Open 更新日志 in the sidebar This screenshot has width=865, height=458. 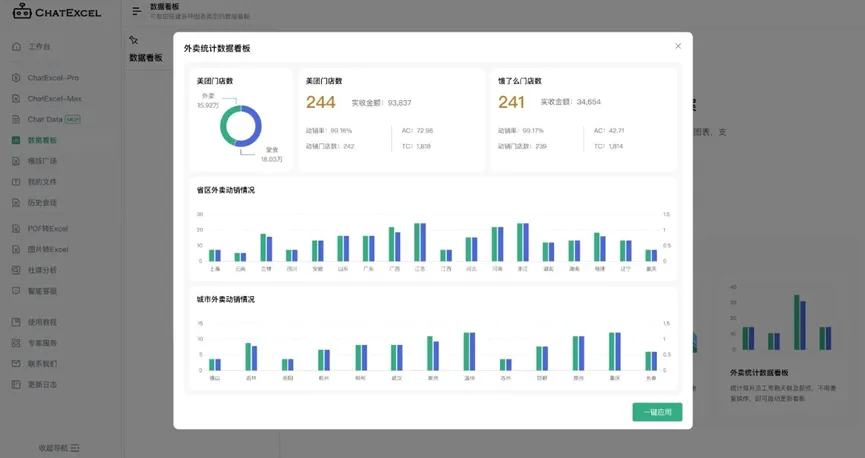click(x=42, y=385)
